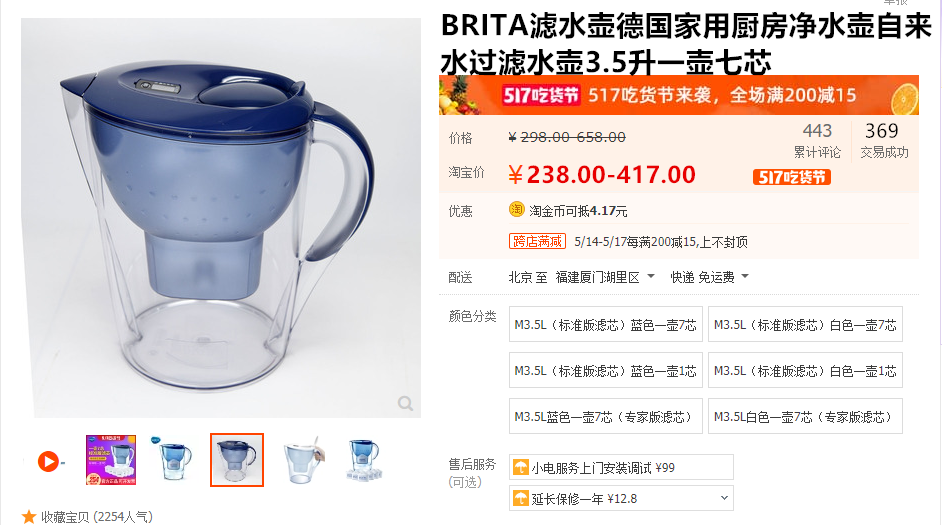
Task: Select the purple promotional poster thumbnail
Action: click(x=111, y=460)
